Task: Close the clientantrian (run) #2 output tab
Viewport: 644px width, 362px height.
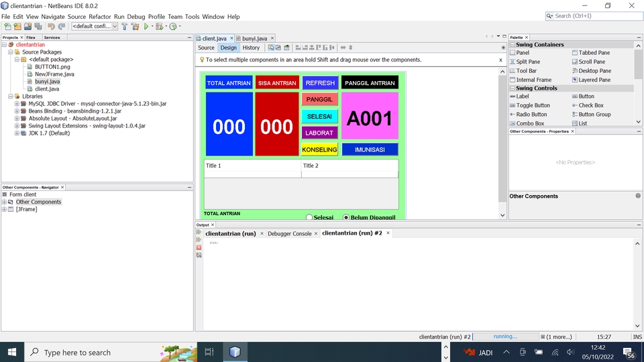Action: 388,233
